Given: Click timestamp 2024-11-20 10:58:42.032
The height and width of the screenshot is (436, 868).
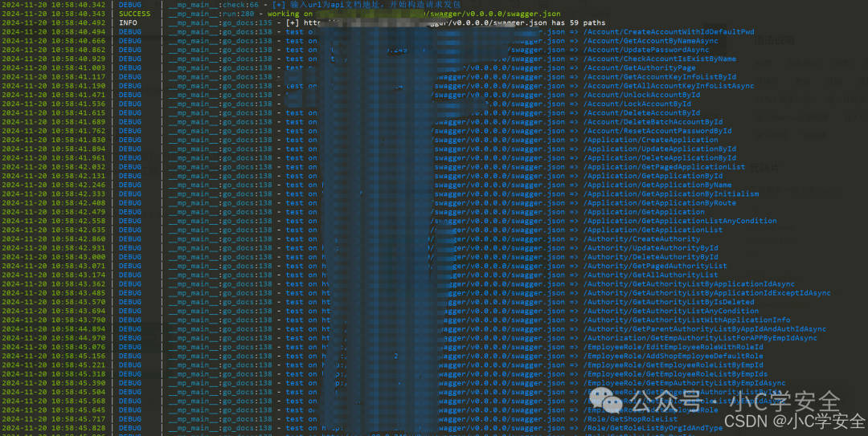Looking at the screenshot, I should pyautogui.click(x=54, y=166).
